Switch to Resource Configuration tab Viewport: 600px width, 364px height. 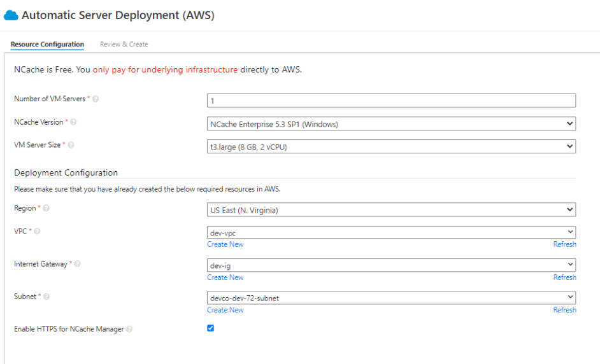47,45
